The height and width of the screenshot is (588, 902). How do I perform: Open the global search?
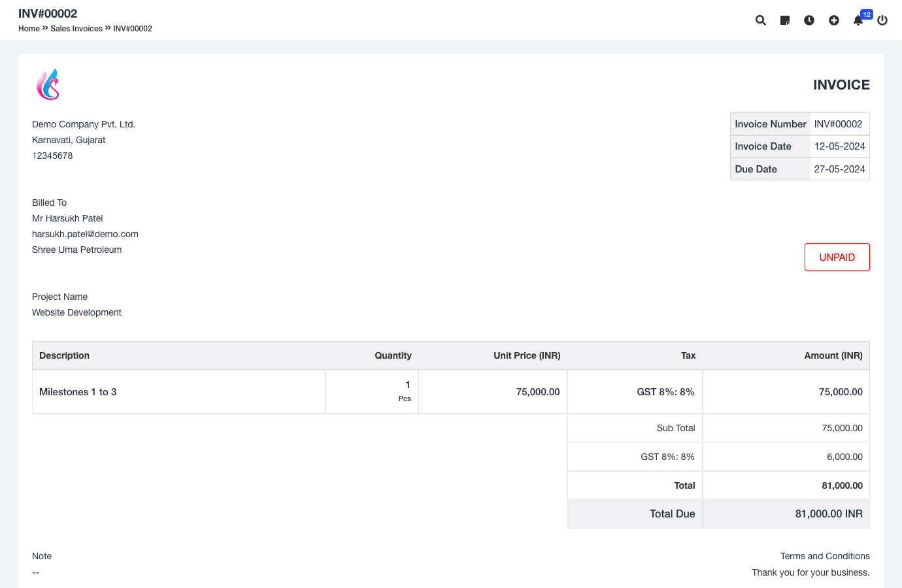[760, 20]
